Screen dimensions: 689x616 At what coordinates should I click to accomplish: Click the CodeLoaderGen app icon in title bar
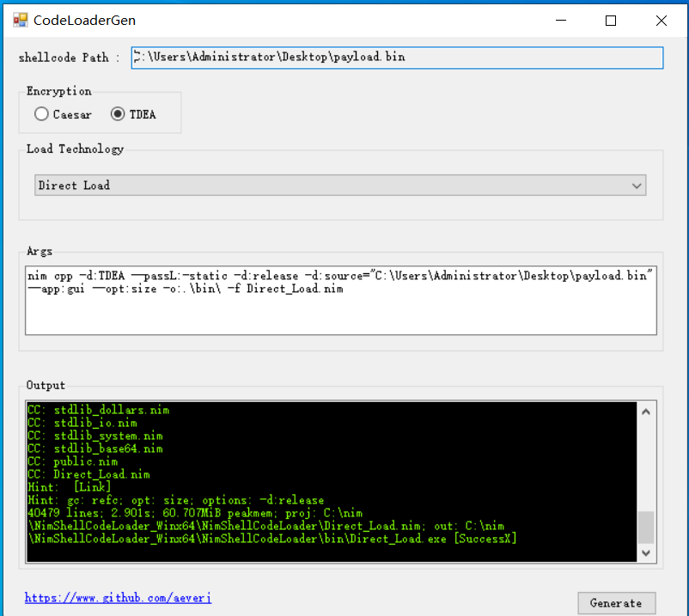[21, 21]
